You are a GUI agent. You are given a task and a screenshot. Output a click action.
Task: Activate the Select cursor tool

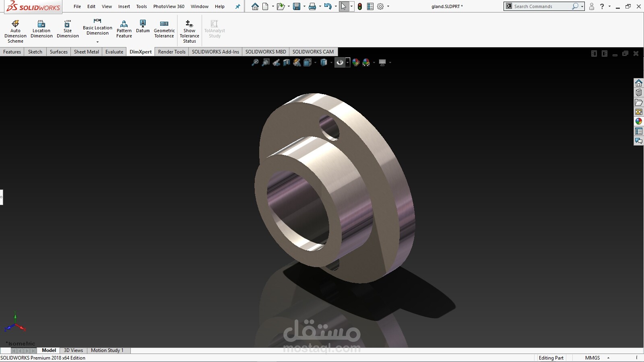[x=344, y=6]
